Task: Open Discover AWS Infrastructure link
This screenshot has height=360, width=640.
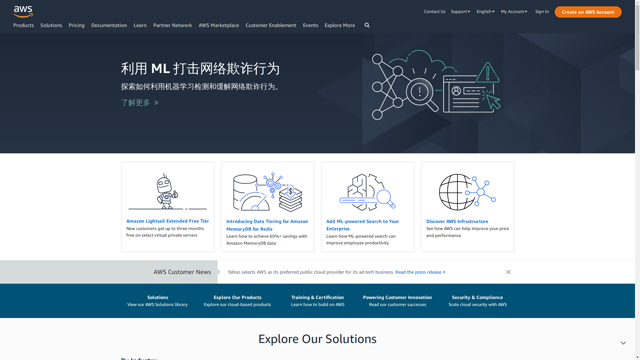Action: click(x=457, y=221)
